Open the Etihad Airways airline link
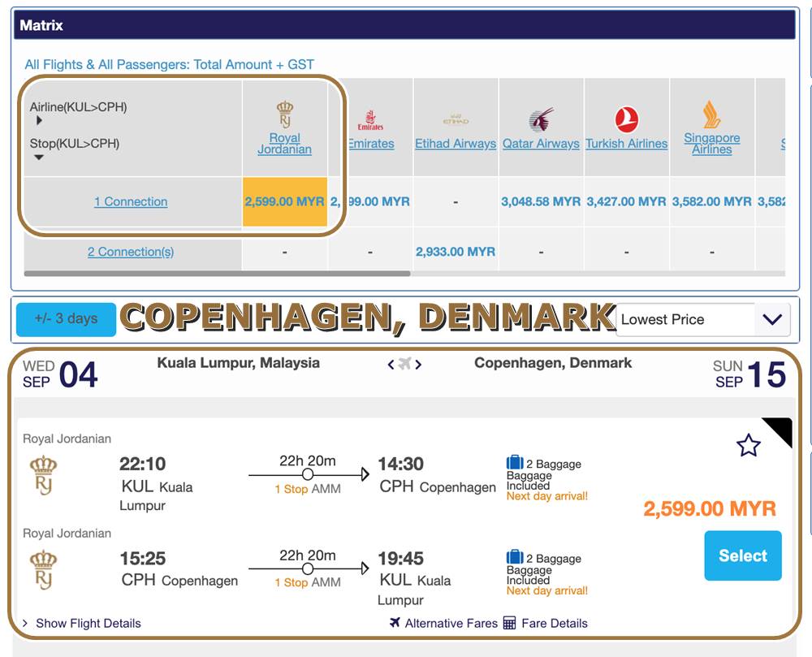 pyautogui.click(x=456, y=144)
